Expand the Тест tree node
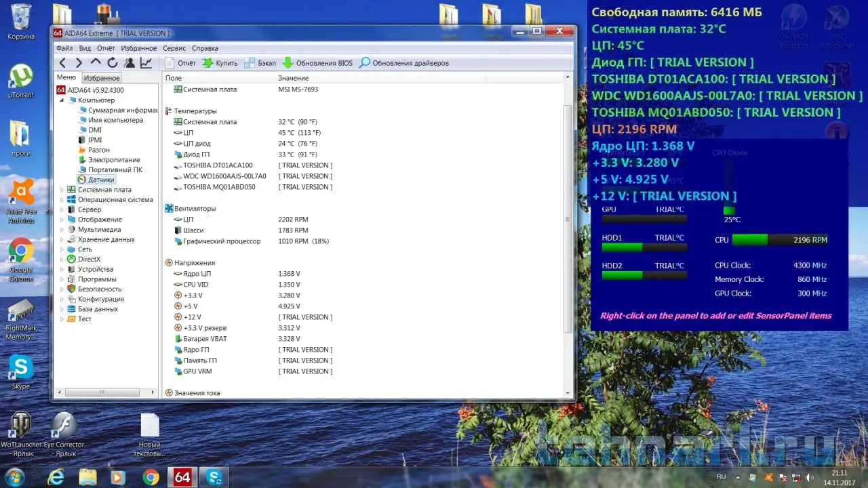This screenshot has width=868, height=488. [62, 319]
